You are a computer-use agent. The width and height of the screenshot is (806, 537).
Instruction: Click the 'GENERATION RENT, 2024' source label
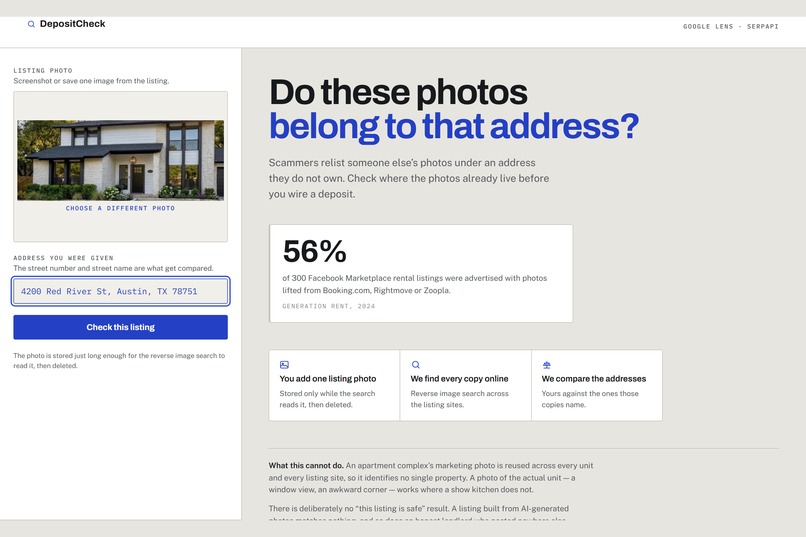(328, 306)
